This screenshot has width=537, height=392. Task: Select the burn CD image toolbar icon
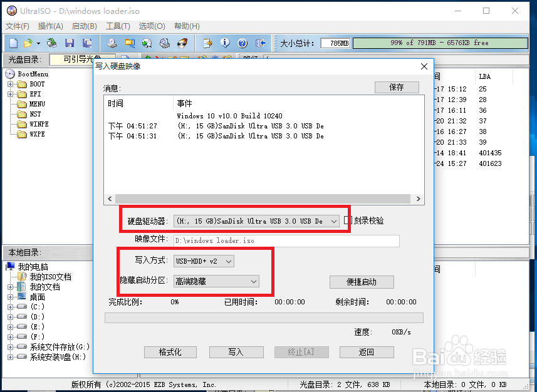(x=182, y=43)
